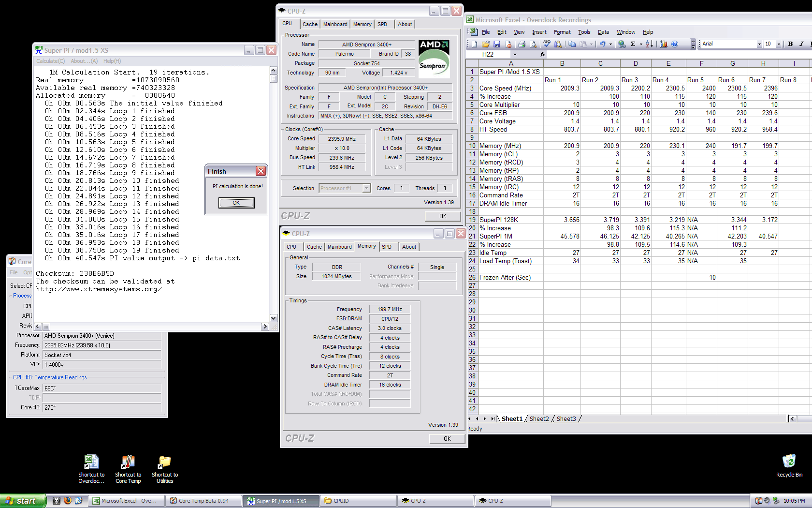The width and height of the screenshot is (812, 508).
Task: Click the AMD Sempron logo in CPU-Z
Action: pyautogui.click(x=434, y=59)
